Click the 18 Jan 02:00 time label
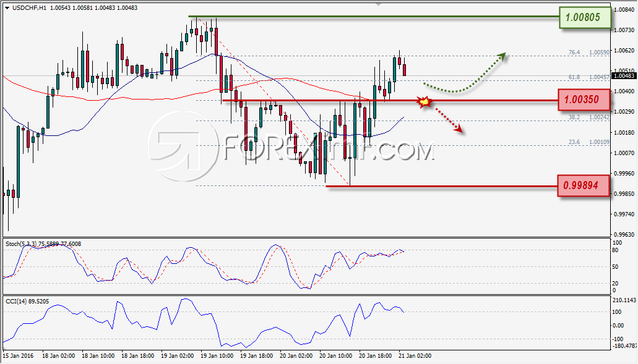638x364 pixels. pyautogui.click(x=58, y=355)
